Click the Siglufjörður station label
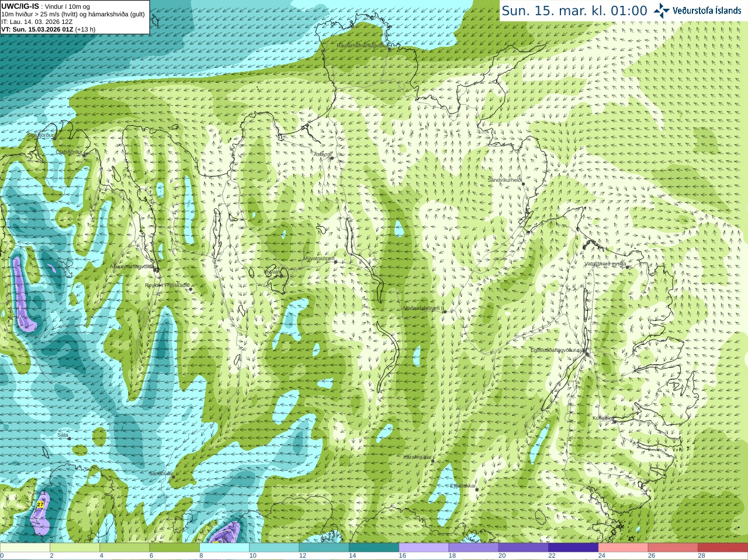Screen dimensions: 748x560 pos(41,135)
